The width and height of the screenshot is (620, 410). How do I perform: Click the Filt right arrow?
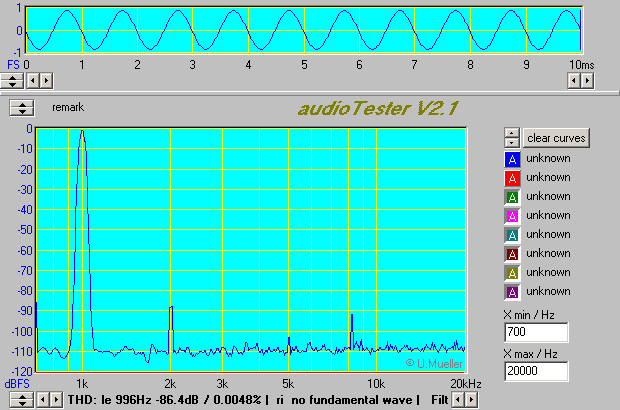click(471, 400)
